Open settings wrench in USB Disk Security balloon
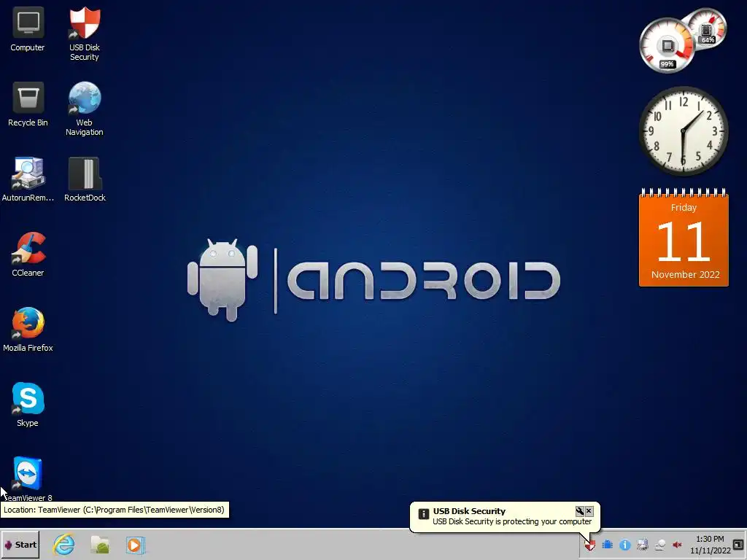The width and height of the screenshot is (747, 560). click(x=579, y=511)
